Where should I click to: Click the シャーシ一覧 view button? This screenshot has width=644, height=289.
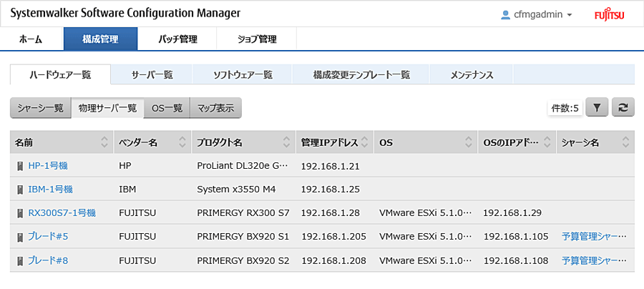point(40,109)
